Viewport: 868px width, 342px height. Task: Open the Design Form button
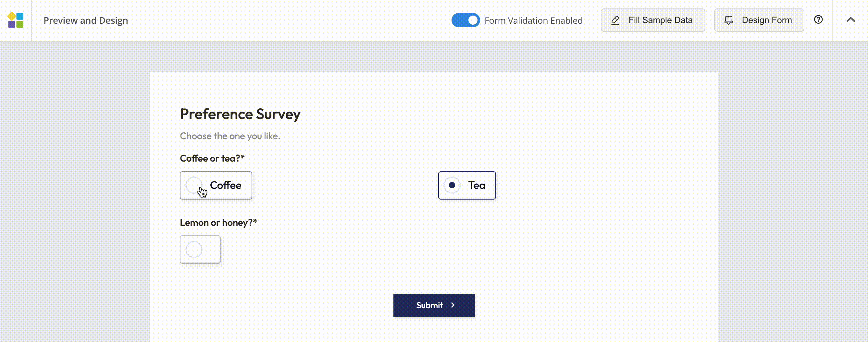pyautogui.click(x=759, y=20)
